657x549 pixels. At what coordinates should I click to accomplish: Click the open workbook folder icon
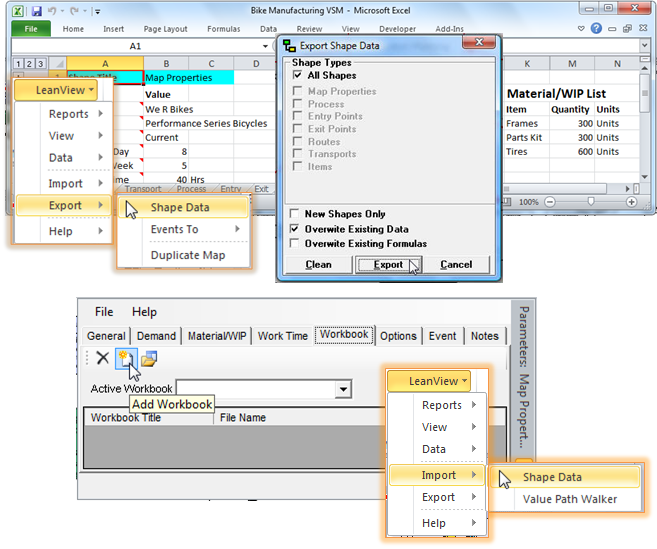148,359
